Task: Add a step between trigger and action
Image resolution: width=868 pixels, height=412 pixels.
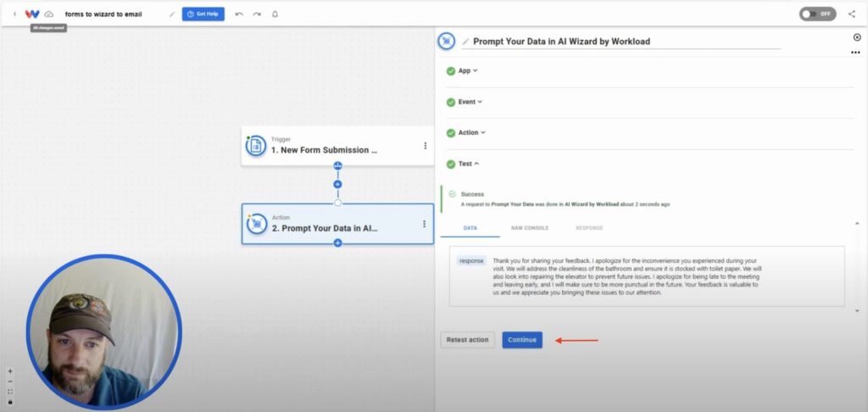Action: click(337, 185)
